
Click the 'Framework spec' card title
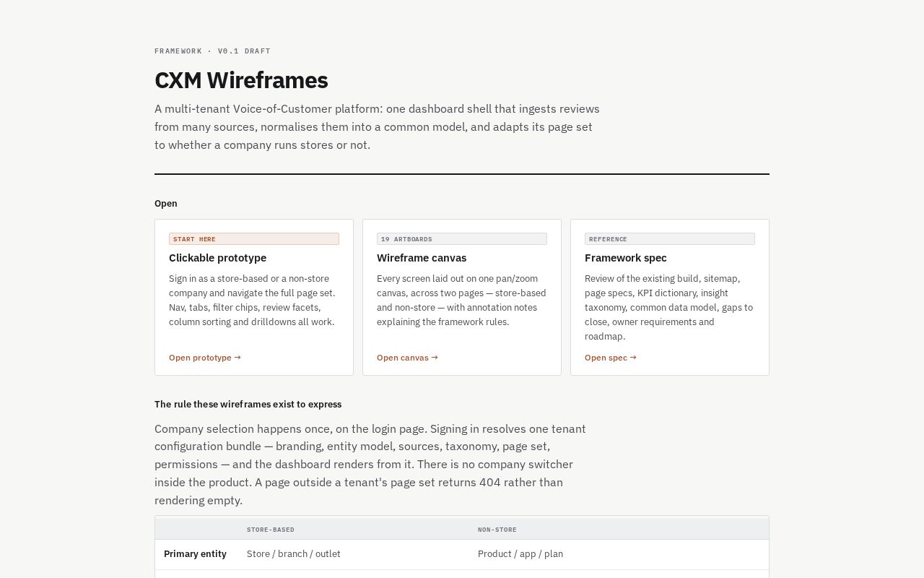click(x=626, y=258)
